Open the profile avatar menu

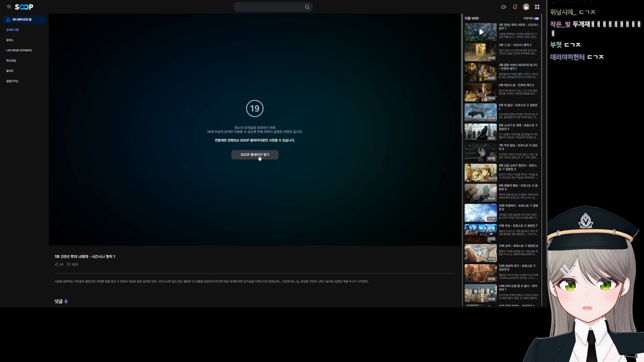tap(526, 7)
